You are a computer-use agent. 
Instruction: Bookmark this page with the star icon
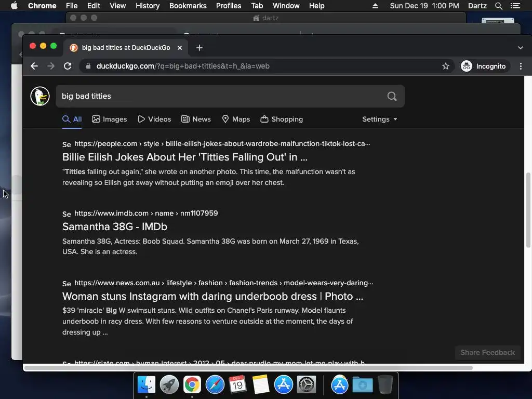point(445,66)
